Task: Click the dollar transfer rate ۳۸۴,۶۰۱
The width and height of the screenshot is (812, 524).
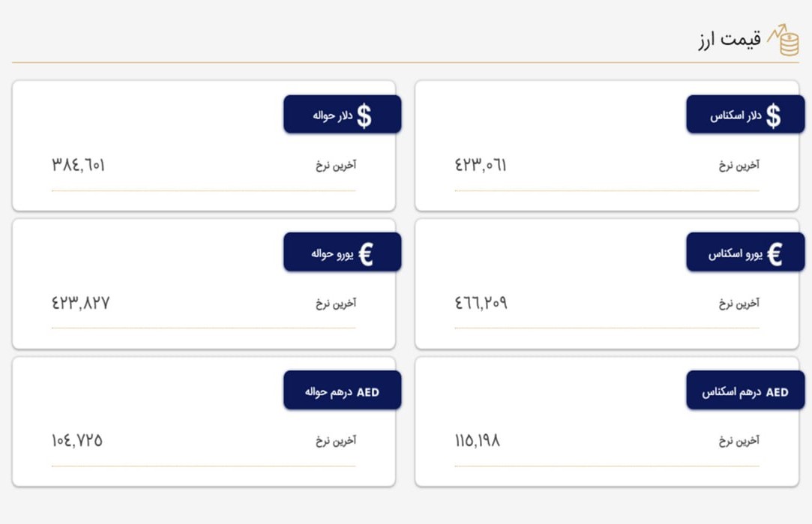Action: [78, 165]
